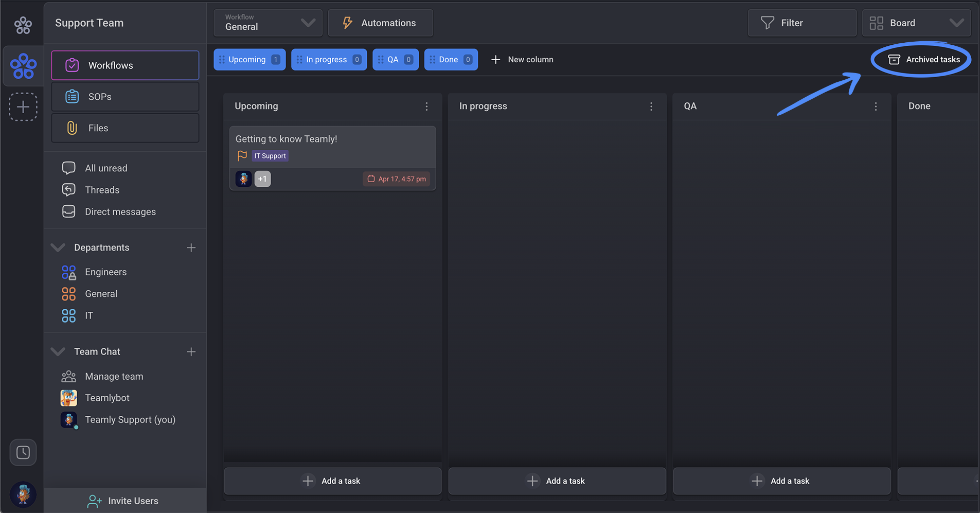Add a new team chat with plus
The image size is (980, 513).
point(191,351)
